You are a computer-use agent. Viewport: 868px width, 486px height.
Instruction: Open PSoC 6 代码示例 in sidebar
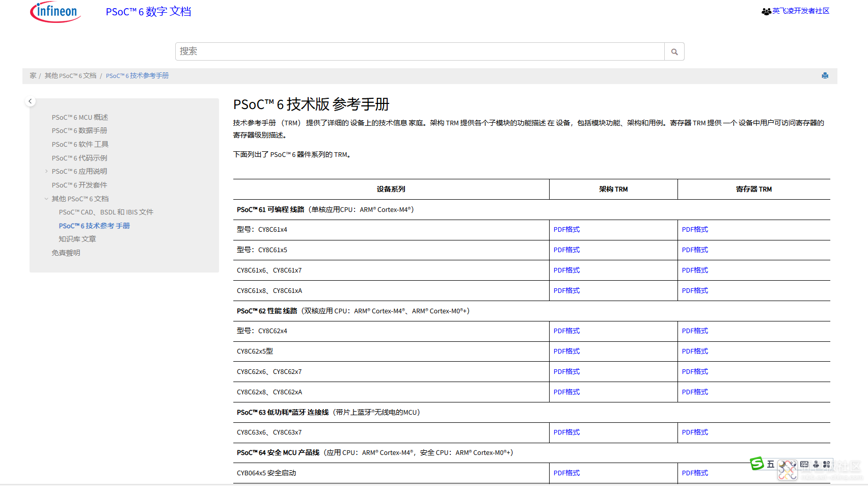[79, 158]
